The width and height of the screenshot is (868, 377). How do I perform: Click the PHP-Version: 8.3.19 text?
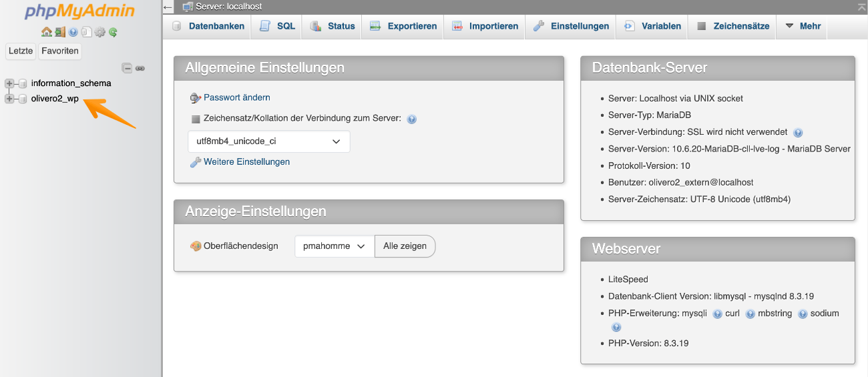point(648,343)
